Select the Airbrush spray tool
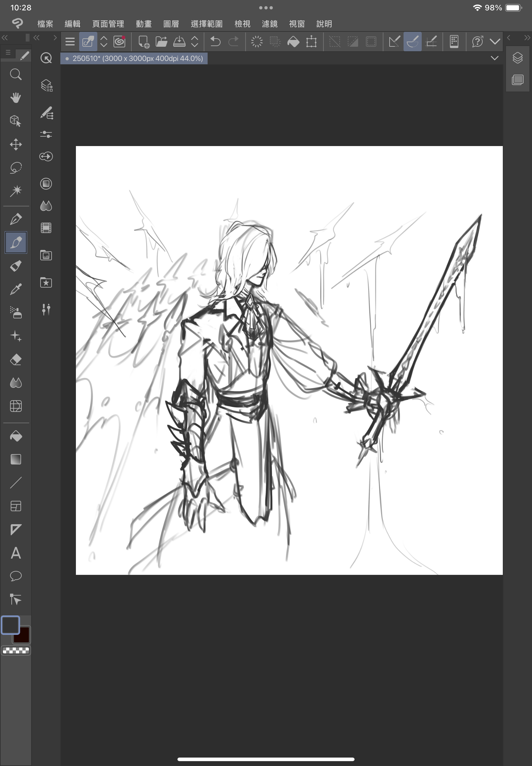Image resolution: width=532 pixels, height=766 pixels. 16,313
